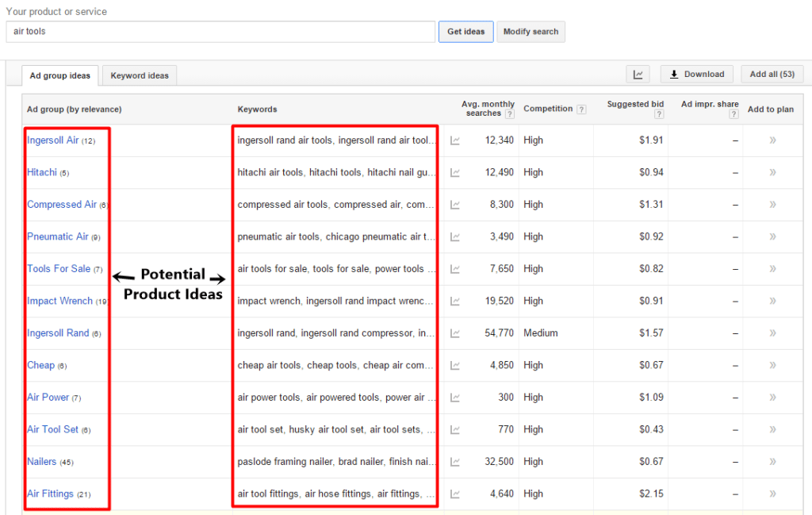Click help icon next to Competition header

(x=581, y=110)
